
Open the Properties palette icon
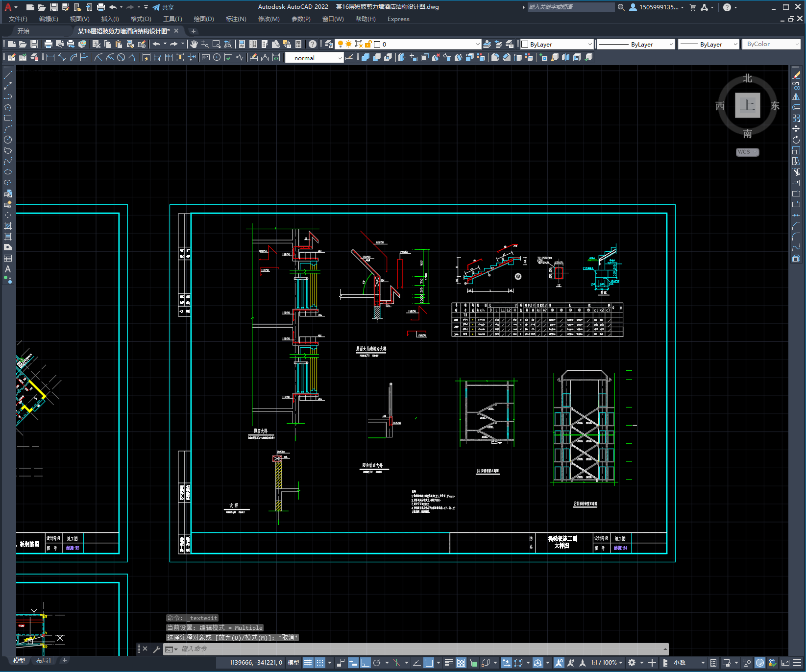click(x=242, y=44)
